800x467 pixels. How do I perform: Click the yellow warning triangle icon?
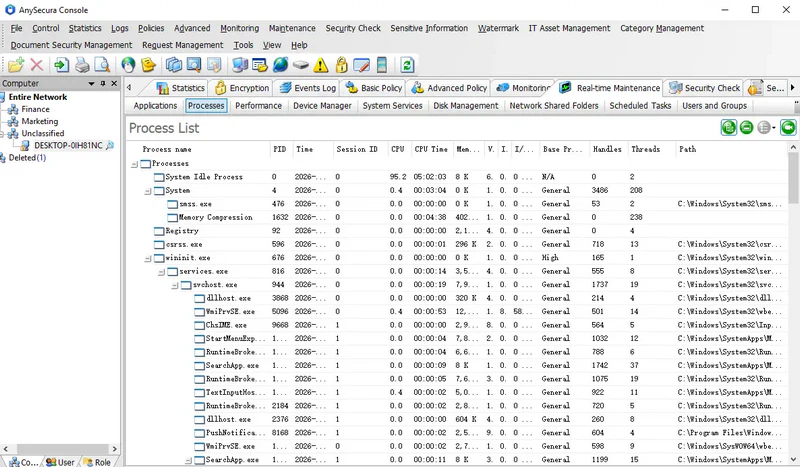[321, 65]
